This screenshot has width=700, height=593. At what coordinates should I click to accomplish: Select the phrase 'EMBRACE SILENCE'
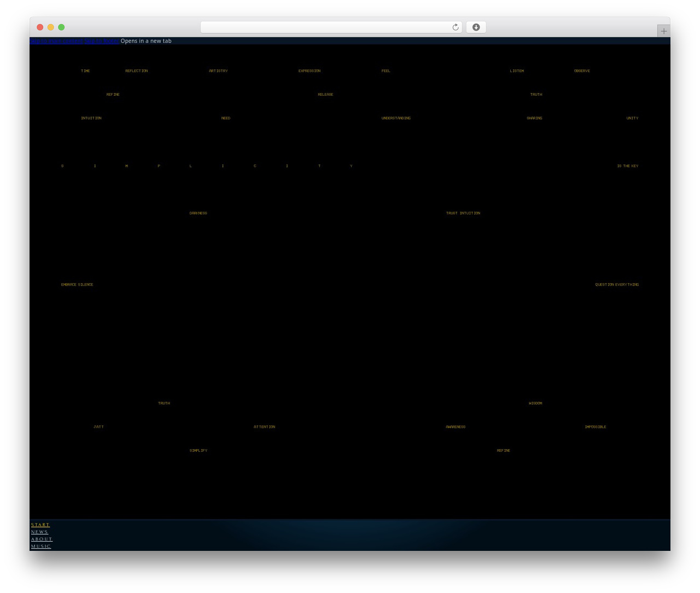(x=77, y=284)
